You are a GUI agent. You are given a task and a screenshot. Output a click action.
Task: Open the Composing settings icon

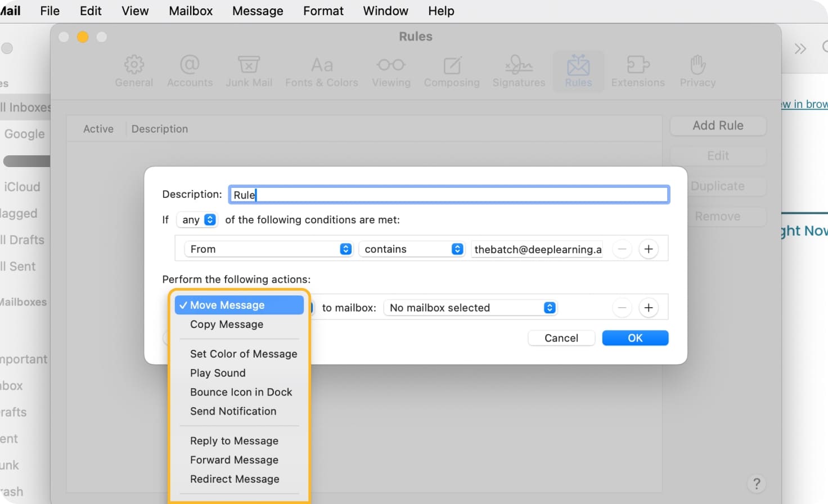click(452, 70)
